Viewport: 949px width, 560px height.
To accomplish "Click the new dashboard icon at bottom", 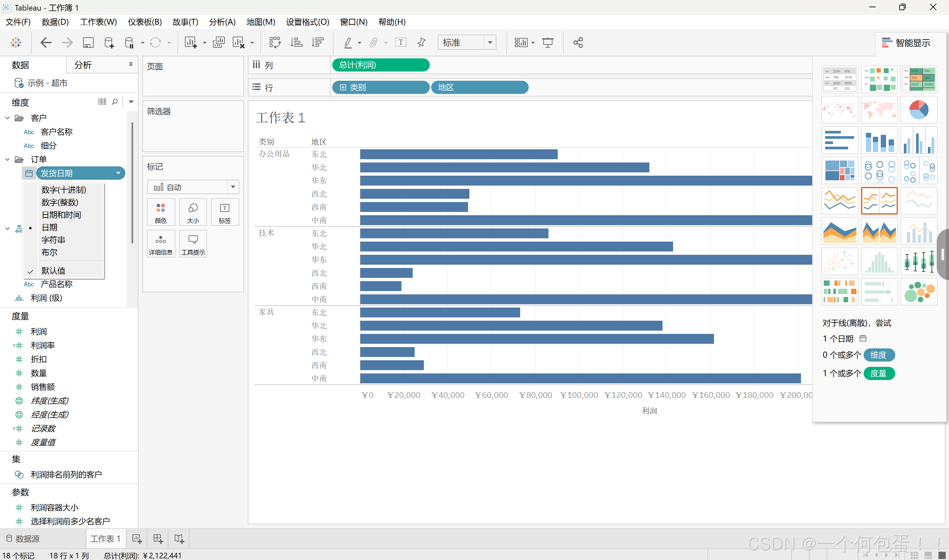I will point(158,539).
